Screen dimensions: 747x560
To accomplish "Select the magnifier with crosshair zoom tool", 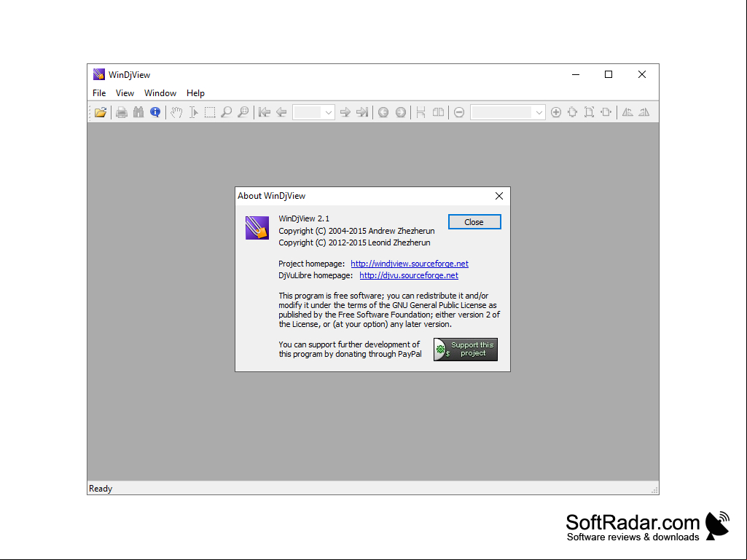I will click(243, 112).
